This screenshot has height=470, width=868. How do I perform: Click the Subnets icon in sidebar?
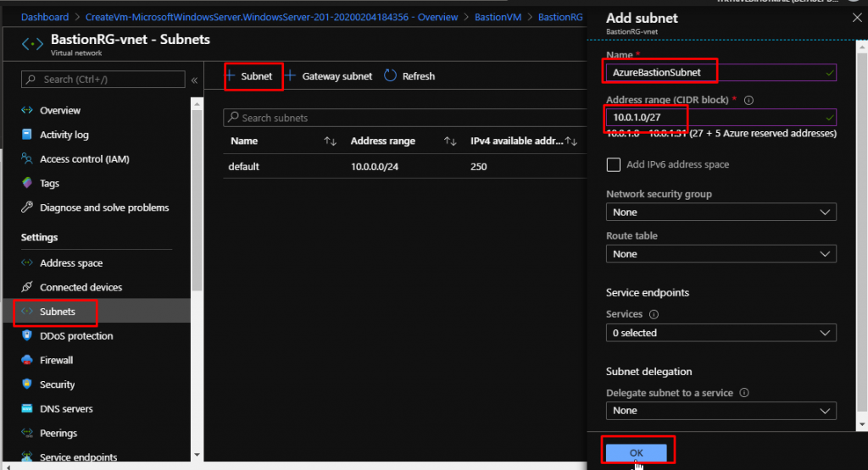pos(26,311)
